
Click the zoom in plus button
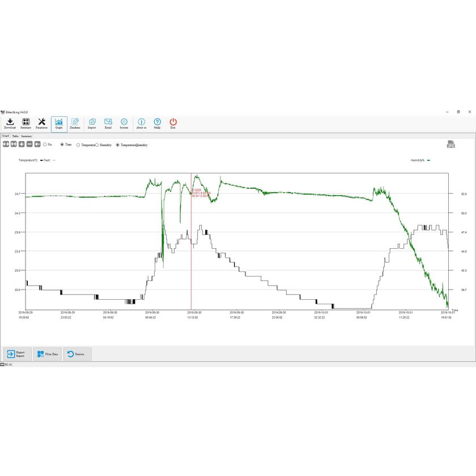click(x=22, y=144)
